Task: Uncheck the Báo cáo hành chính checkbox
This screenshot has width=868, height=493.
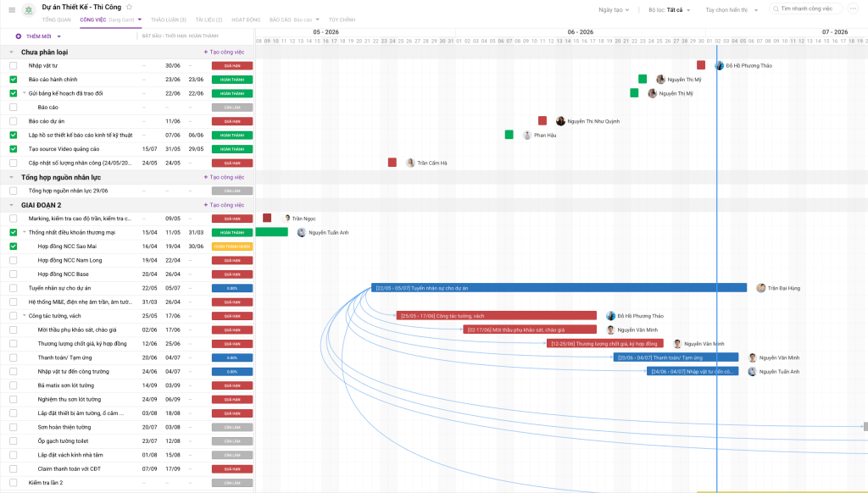Action: pyautogui.click(x=14, y=80)
